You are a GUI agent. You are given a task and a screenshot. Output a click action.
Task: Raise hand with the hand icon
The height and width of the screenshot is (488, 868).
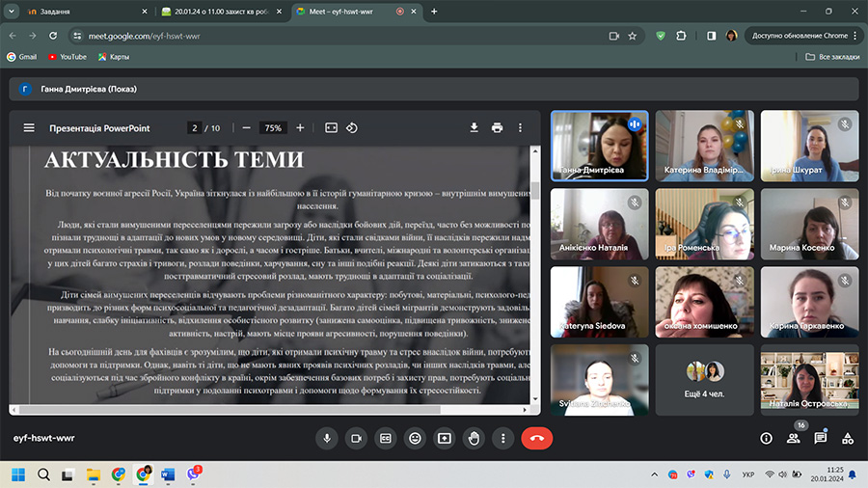point(474,438)
